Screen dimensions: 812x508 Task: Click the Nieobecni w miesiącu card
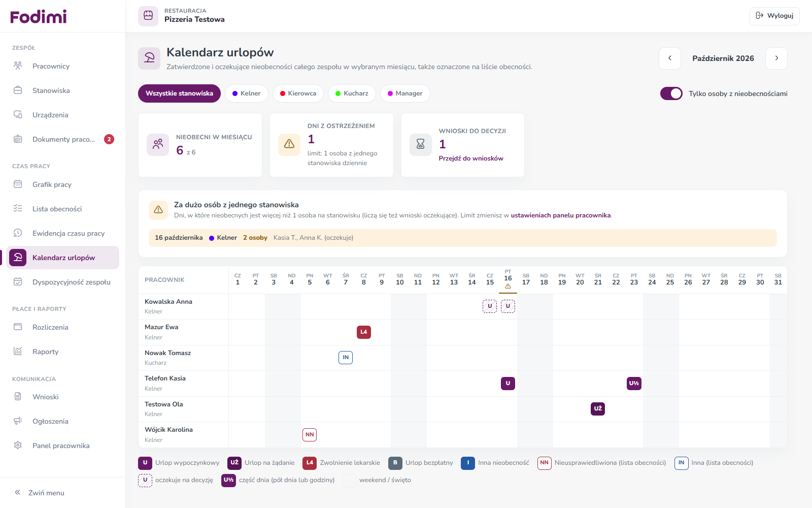200,145
